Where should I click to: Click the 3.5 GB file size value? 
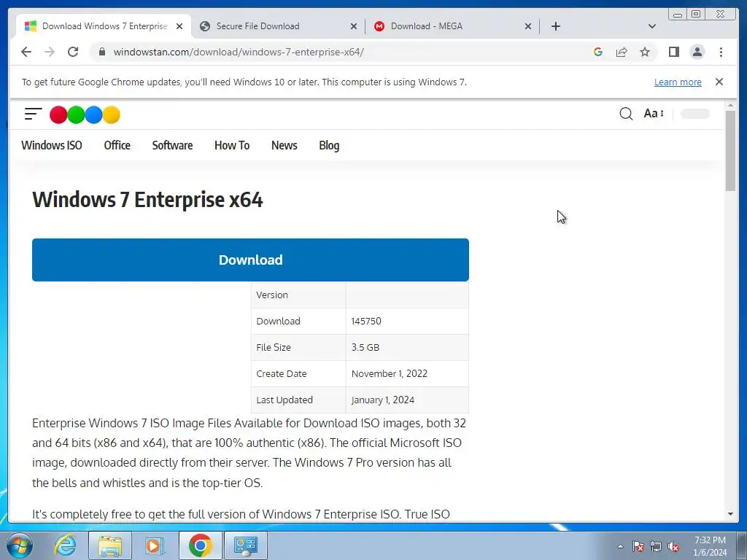click(365, 347)
